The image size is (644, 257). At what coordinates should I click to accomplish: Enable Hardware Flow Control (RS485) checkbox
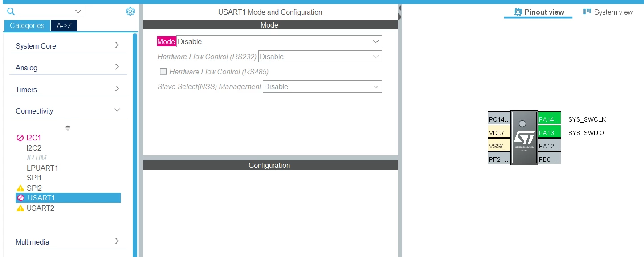click(163, 71)
